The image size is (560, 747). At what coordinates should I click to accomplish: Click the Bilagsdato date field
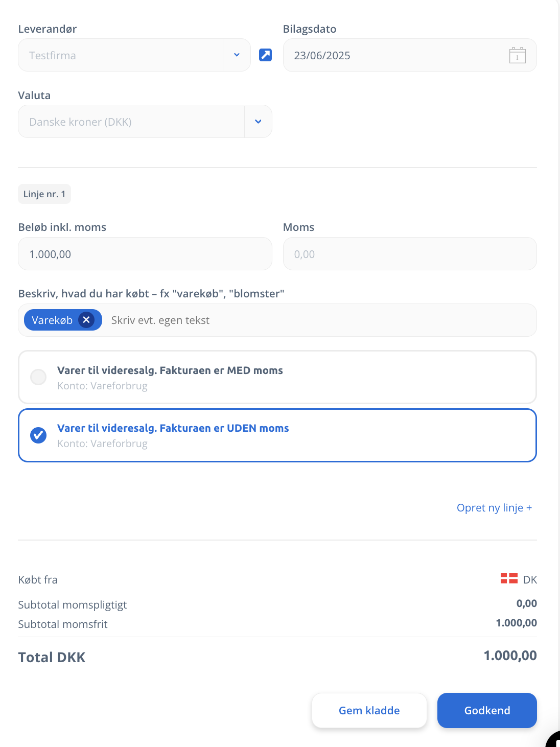click(410, 55)
